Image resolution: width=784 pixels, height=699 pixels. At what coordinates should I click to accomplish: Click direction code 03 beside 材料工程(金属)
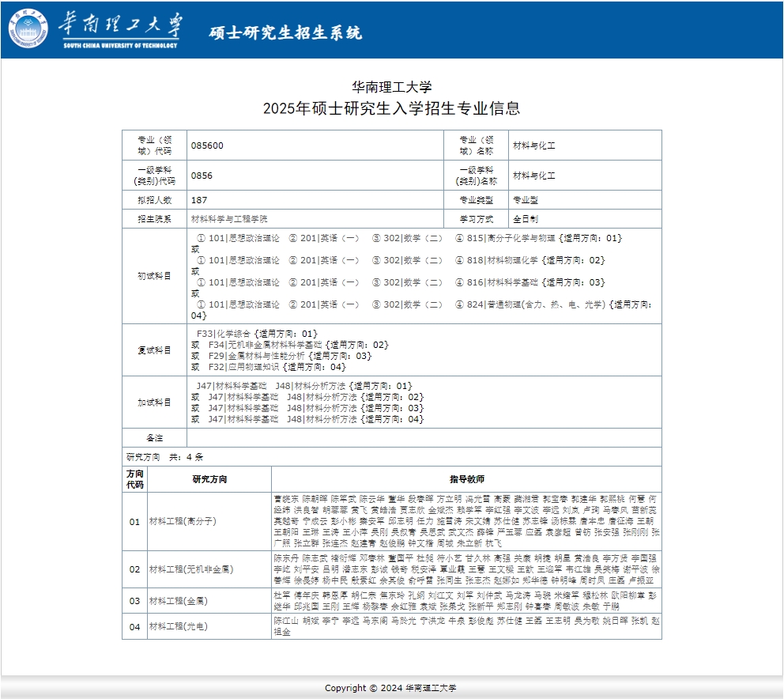[x=135, y=601]
